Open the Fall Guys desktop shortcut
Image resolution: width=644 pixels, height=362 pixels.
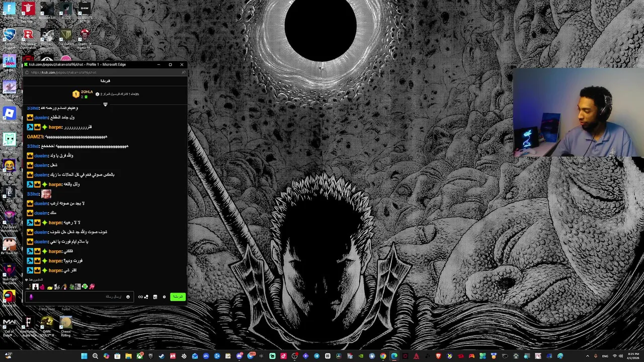[9, 62]
